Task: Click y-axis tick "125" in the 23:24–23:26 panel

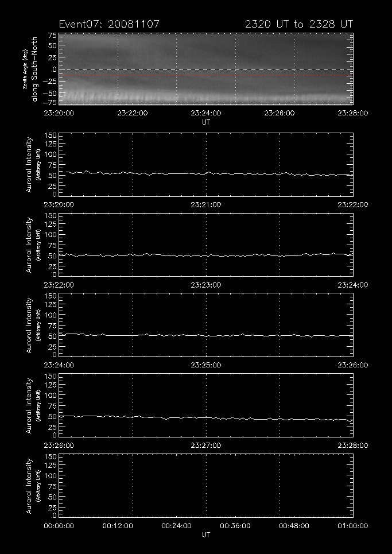Action: click(x=51, y=305)
